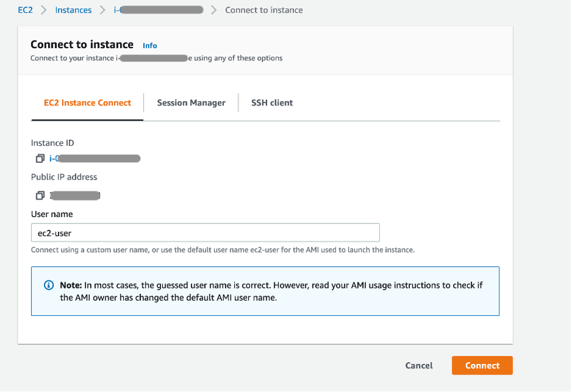Navigate to EC2 via the breadcrumb link
The height and width of the screenshot is (392, 572).
[25, 10]
